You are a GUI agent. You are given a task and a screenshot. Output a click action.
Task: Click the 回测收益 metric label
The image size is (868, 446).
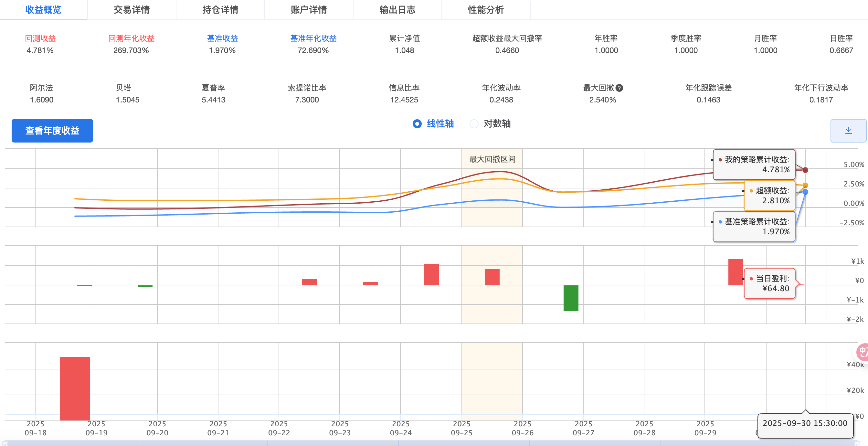click(40, 38)
